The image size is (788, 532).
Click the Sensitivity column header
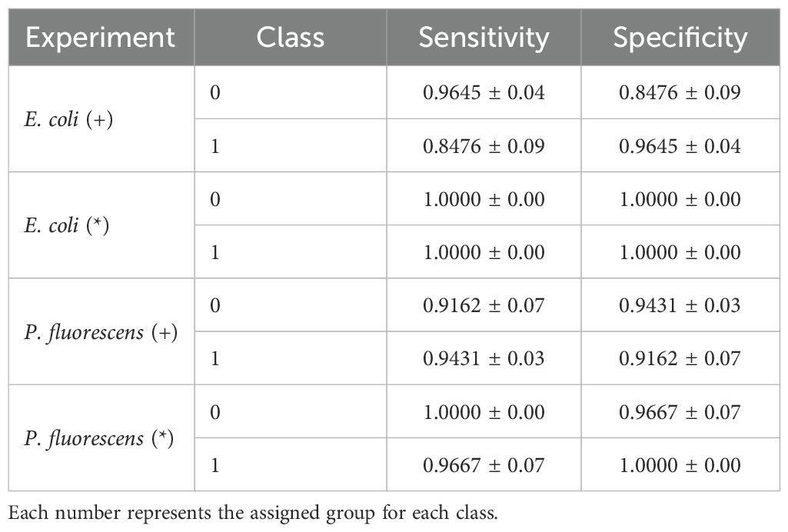click(x=484, y=38)
